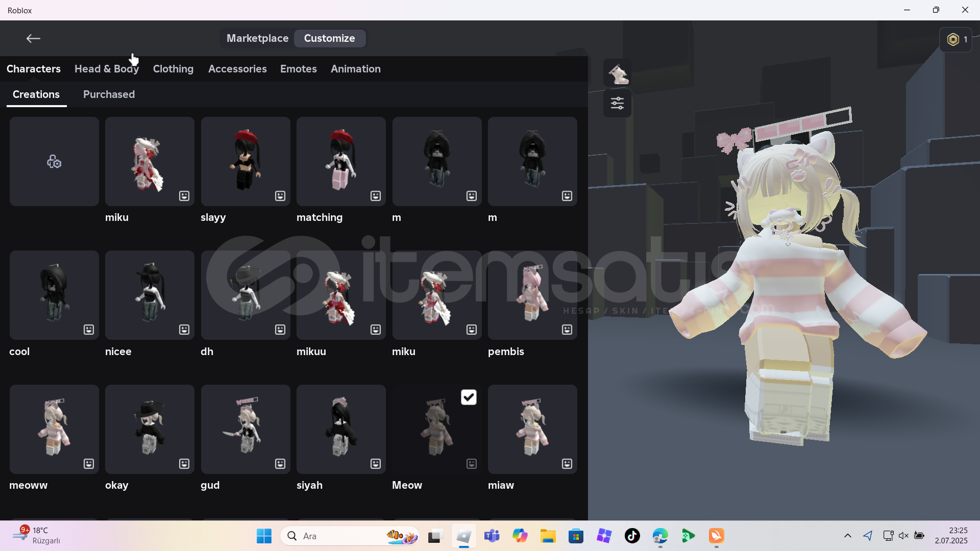The width and height of the screenshot is (980, 551).
Task: Open the Head & Body category
Action: coord(107,69)
